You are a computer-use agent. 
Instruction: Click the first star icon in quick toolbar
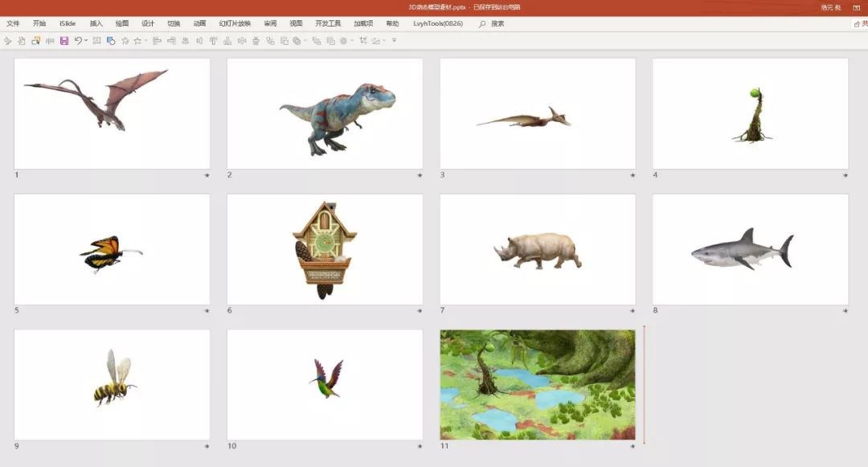click(x=125, y=40)
